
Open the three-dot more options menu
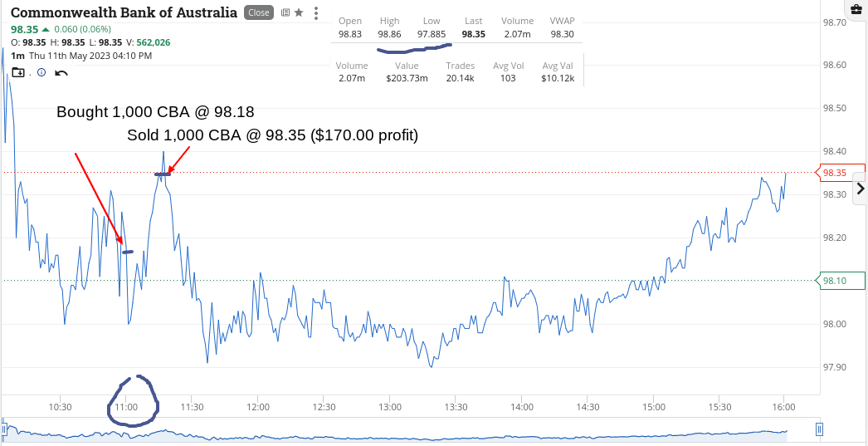coord(315,12)
